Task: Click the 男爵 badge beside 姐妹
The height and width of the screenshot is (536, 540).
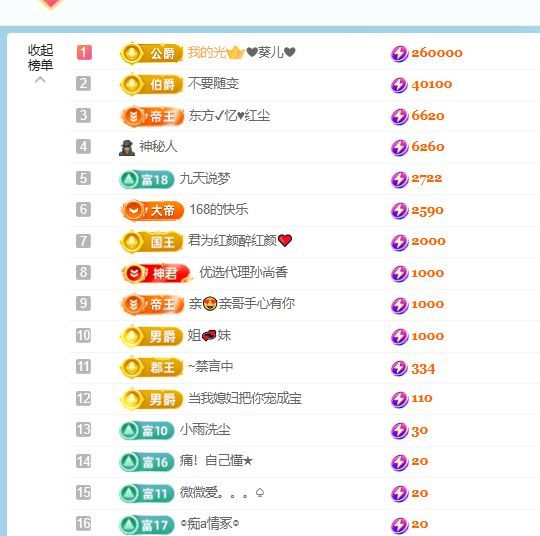Action: pyautogui.click(x=152, y=336)
